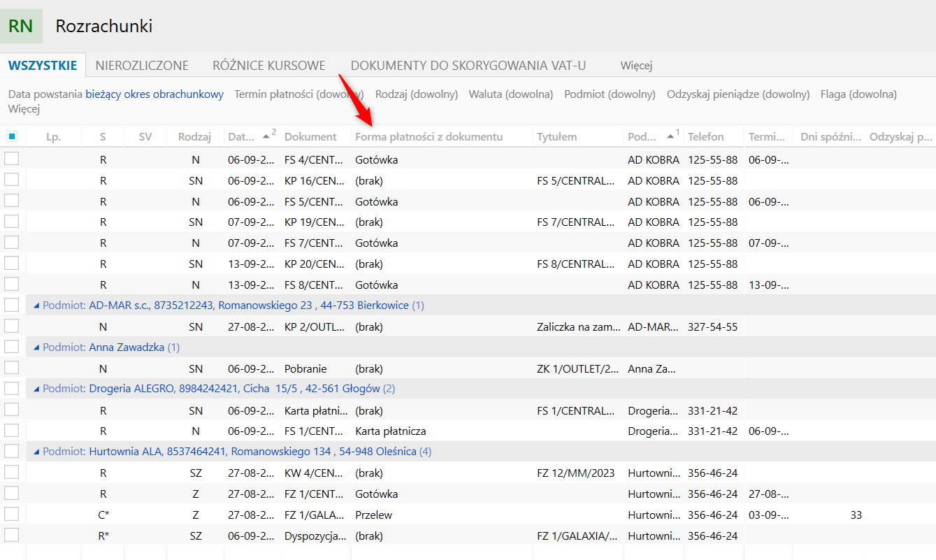Select the checkbox for the Pobranie row
Viewport: 936px width, 560px height.
[11, 368]
